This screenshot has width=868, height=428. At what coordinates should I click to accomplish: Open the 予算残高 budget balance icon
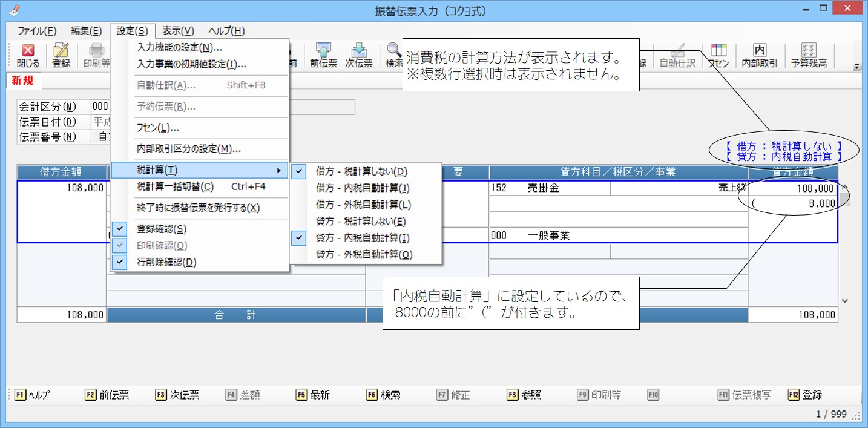(x=809, y=55)
